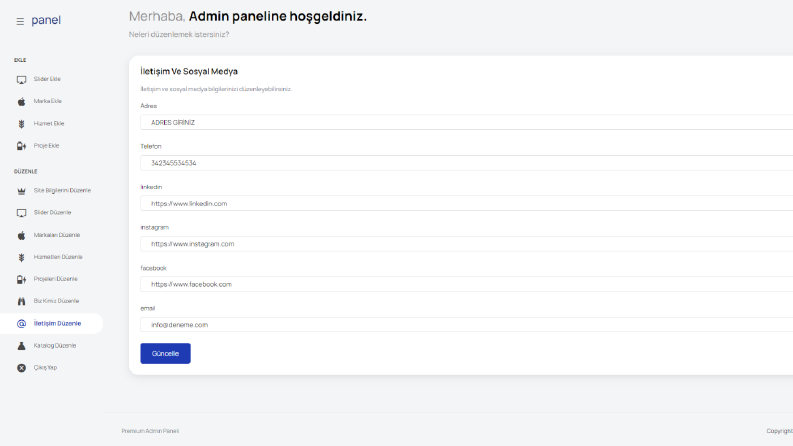Select İletişim Düzenle sidebar item
Screen dimensions: 793x446
pyautogui.click(x=52, y=324)
